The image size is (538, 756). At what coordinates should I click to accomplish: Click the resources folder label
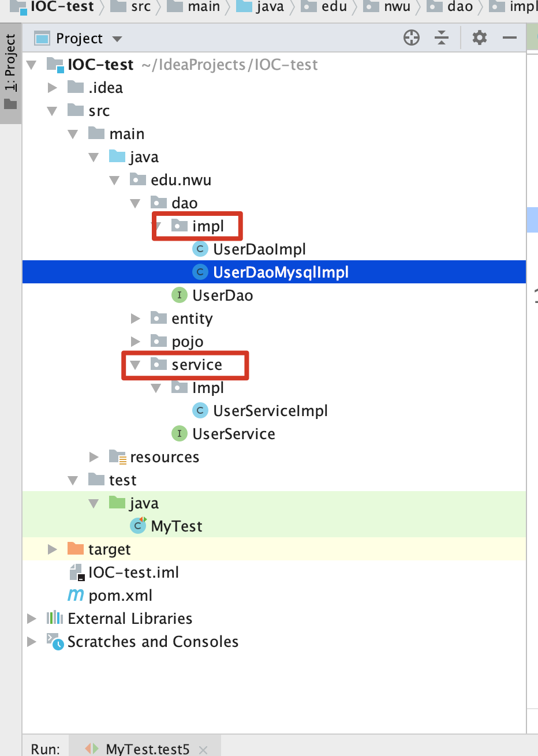(x=165, y=457)
